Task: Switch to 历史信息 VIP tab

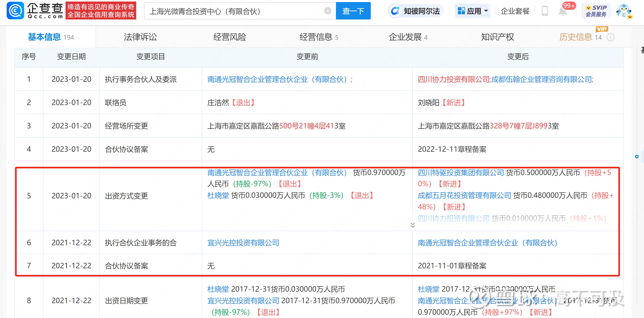Action: point(580,37)
